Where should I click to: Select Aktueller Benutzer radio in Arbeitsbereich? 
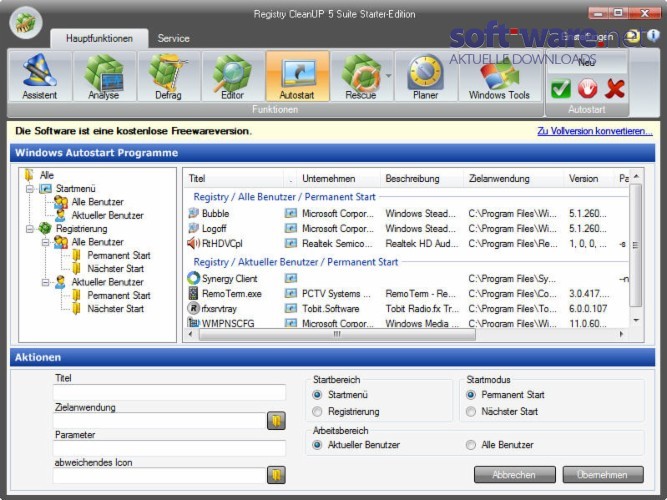point(317,445)
